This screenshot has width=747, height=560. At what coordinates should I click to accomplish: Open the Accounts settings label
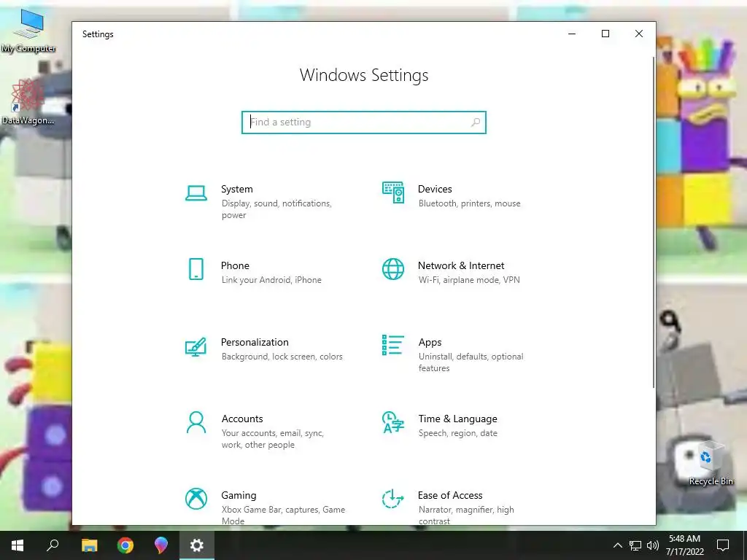point(242,419)
